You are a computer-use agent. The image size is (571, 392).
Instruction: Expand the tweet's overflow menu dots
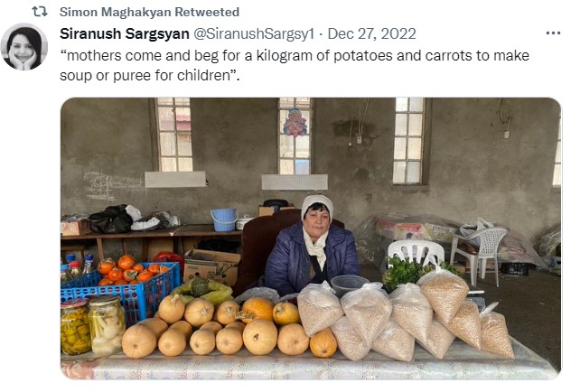tap(553, 33)
